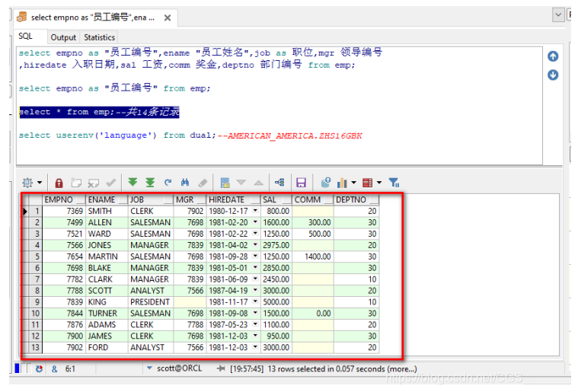The height and width of the screenshot is (392, 578).
Task: Click the SAL column header
Action: pyautogui.click(x=276, y=199)
